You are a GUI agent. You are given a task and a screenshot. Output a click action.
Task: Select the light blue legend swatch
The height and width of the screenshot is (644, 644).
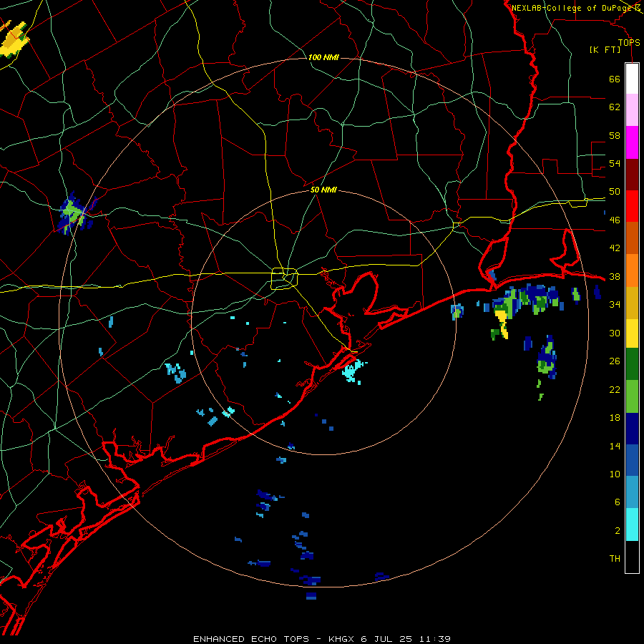(x=632, y=492)
